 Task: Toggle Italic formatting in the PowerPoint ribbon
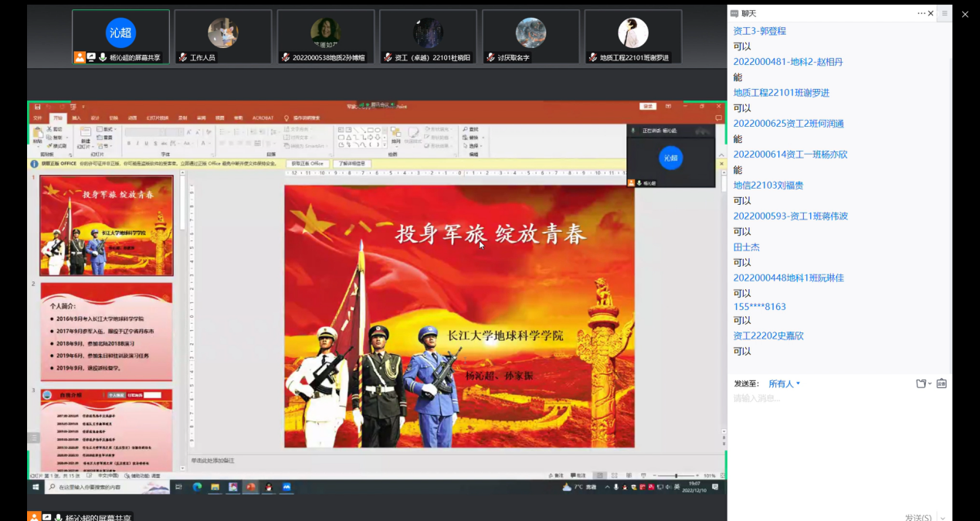click(137, 143)
